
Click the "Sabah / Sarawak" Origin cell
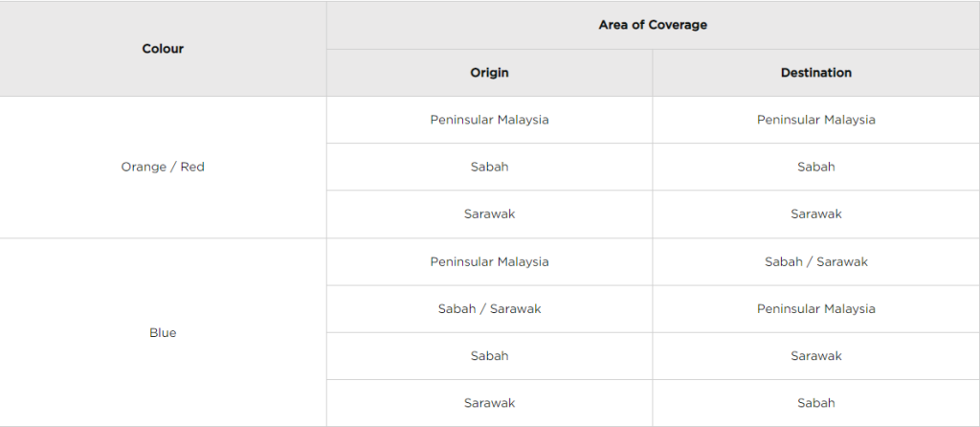(x=489, y=309)
